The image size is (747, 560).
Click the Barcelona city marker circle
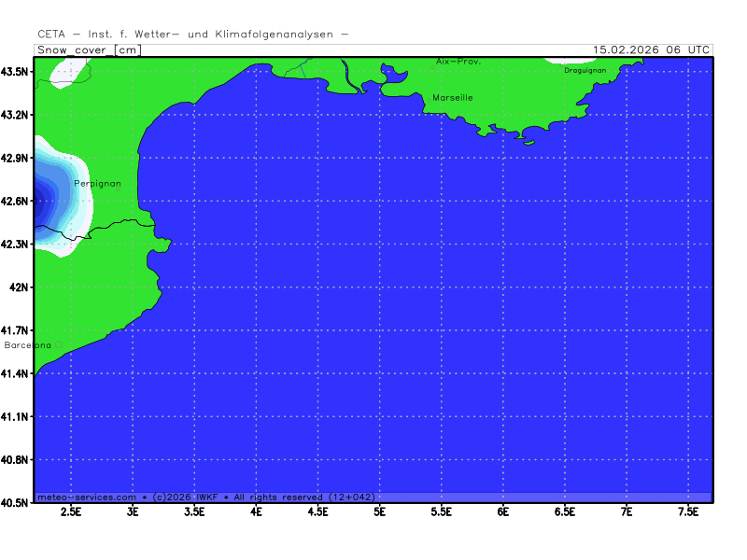(58, 344)
